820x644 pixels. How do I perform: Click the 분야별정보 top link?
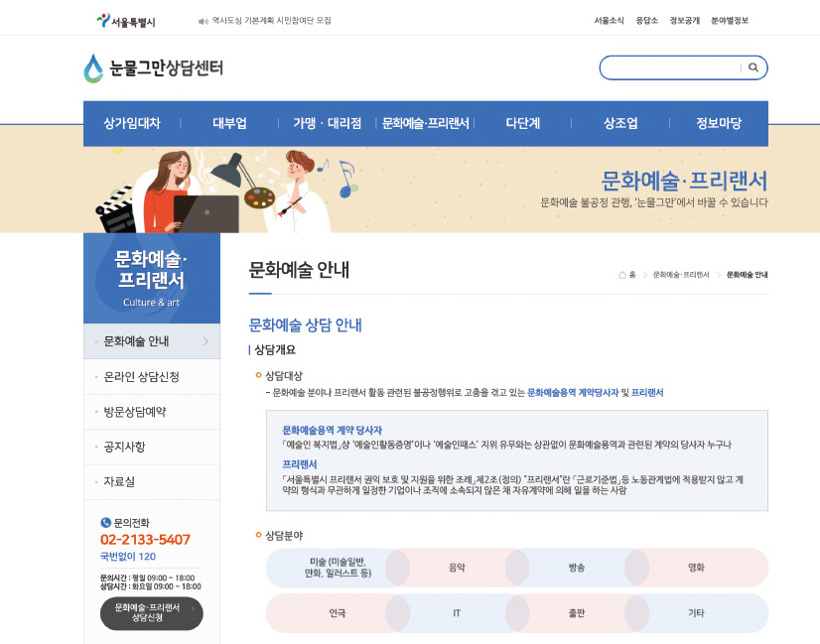point(730,21)
